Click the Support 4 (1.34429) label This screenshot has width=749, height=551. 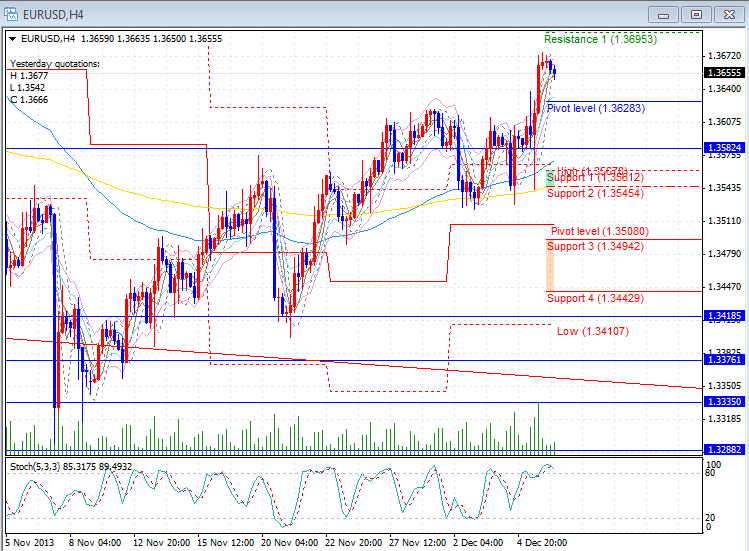[595, 298]
